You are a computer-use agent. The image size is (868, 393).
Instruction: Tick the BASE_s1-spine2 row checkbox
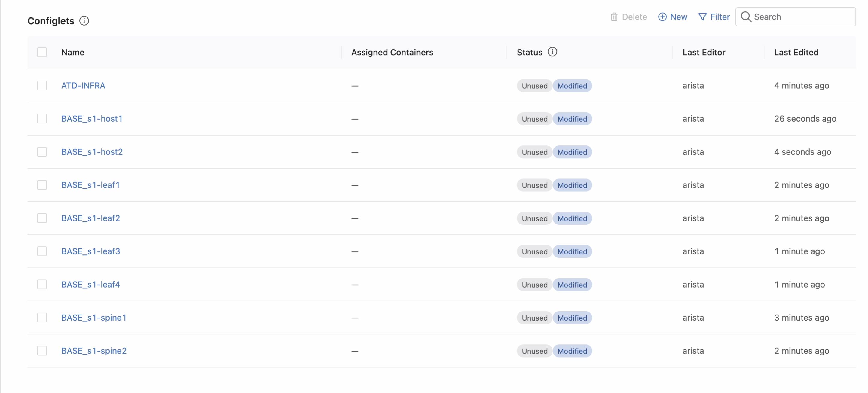pos(42,351)
